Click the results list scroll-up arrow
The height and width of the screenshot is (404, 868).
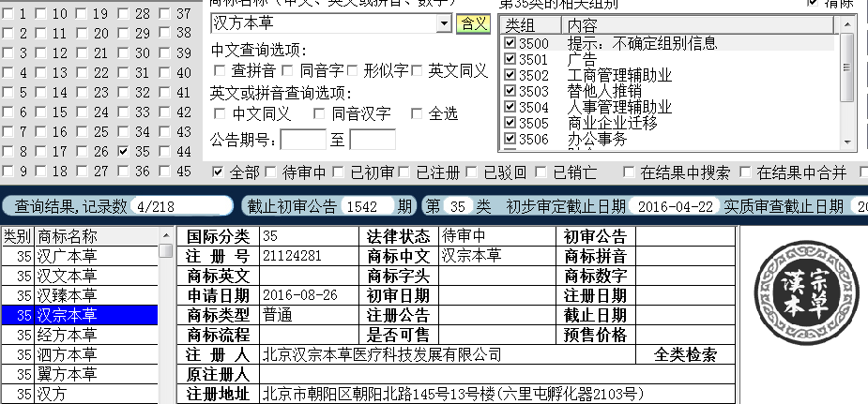(x=165, y=236)
